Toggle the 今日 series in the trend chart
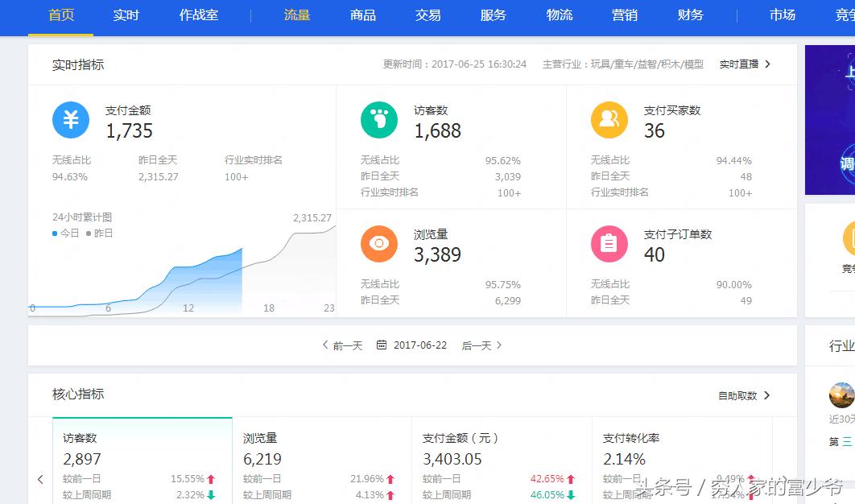This screenshot has width=855, height=504. coord(64,233)
